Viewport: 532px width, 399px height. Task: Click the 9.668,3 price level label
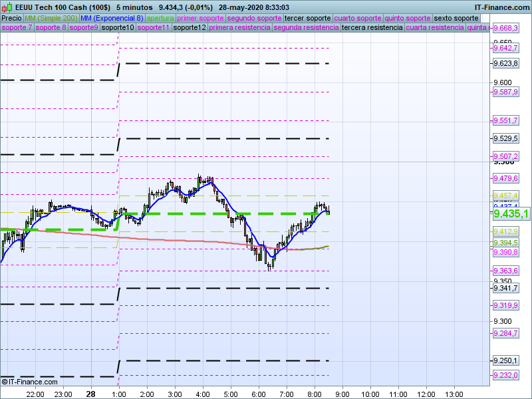coord(505,29)
